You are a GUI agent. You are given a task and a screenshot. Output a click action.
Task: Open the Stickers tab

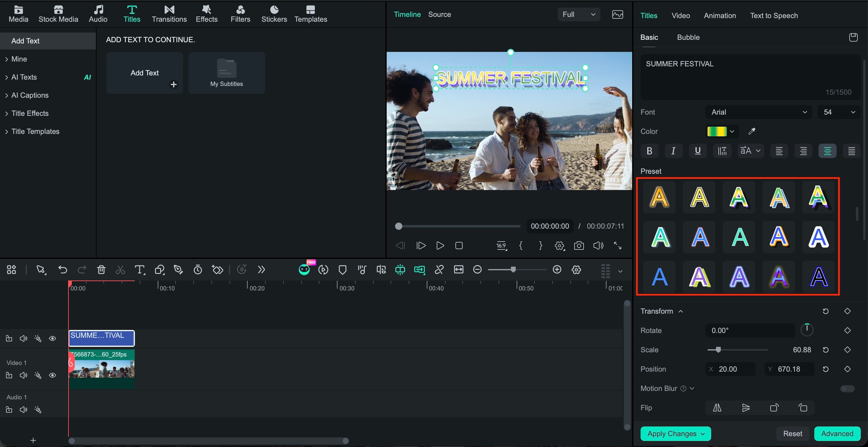click(x=274, y=14)
